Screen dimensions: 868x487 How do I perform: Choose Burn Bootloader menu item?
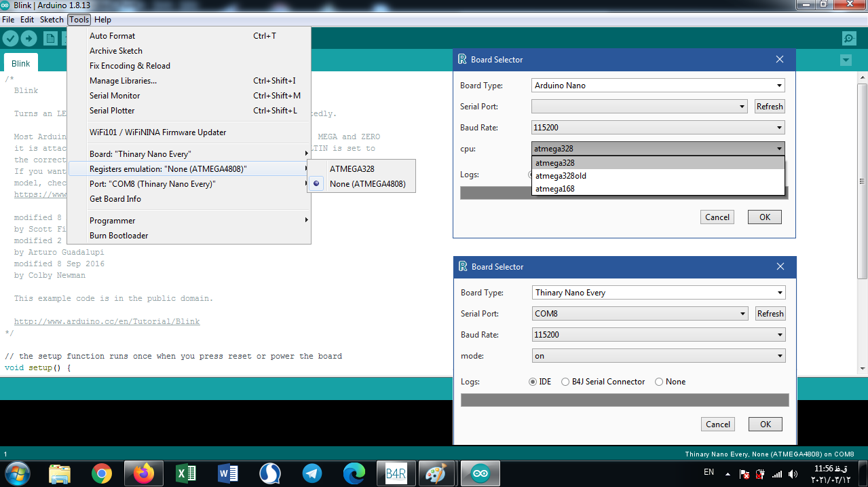pyautogui.click(x=189, y=236)
